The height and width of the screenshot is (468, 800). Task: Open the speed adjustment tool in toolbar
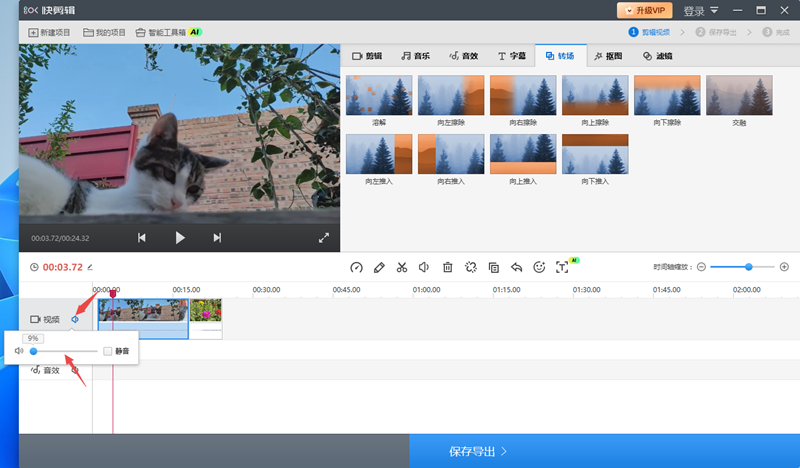356,267
